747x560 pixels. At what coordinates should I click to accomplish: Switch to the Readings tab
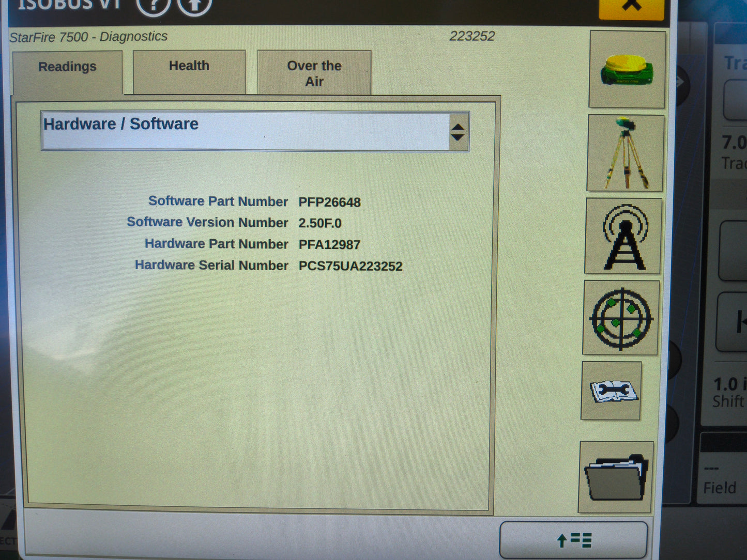[67, 72]
